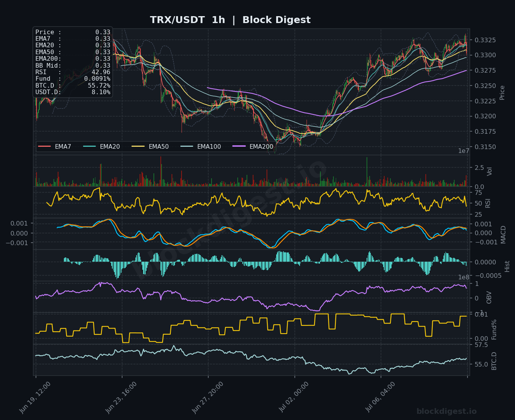Viewport: 515px width, 420px height.
Task: Click the purple EMA200 legend line swatch
Action: coord(239,146)
